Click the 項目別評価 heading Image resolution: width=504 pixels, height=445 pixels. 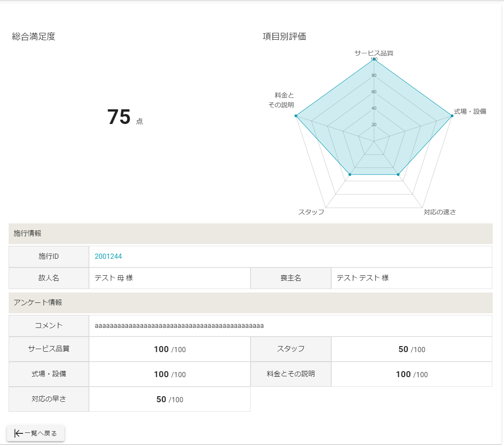click(284, 37)
